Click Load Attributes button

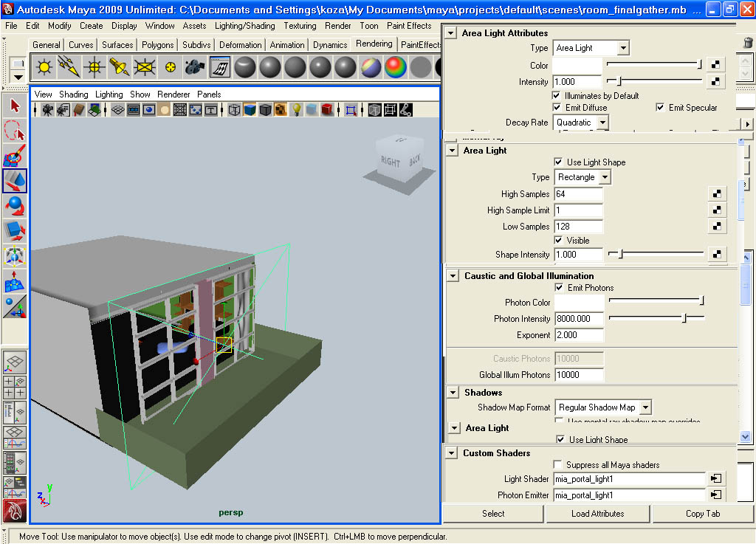pos(597,514)
